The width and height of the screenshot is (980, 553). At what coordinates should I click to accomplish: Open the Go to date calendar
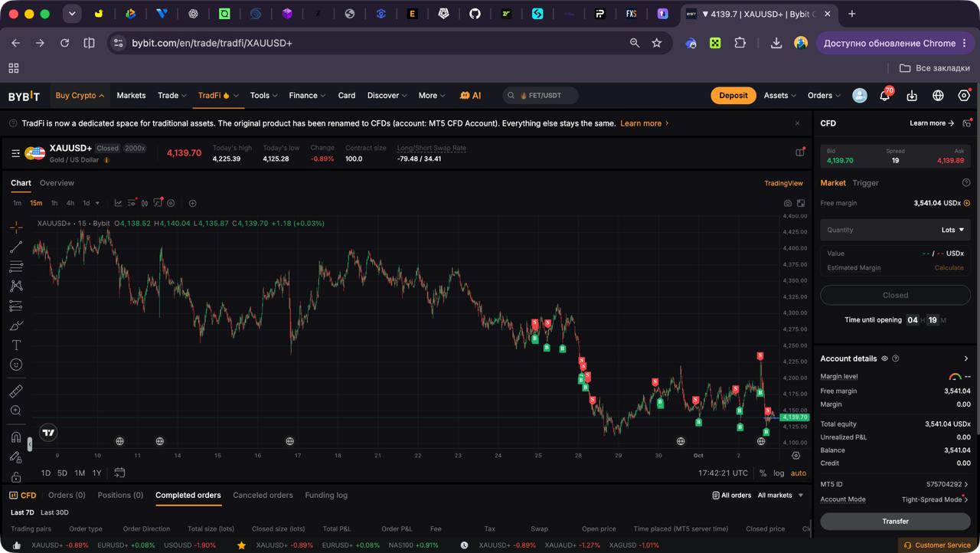119,473
